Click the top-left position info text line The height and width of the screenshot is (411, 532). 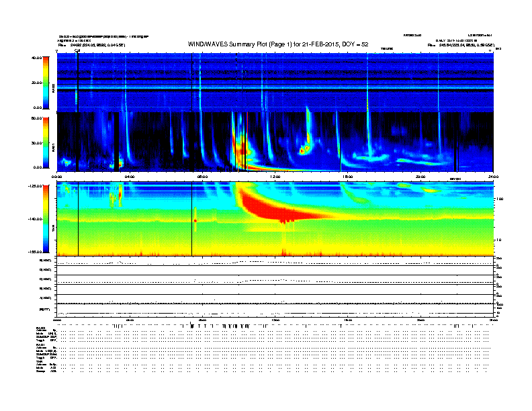(91, 45)
